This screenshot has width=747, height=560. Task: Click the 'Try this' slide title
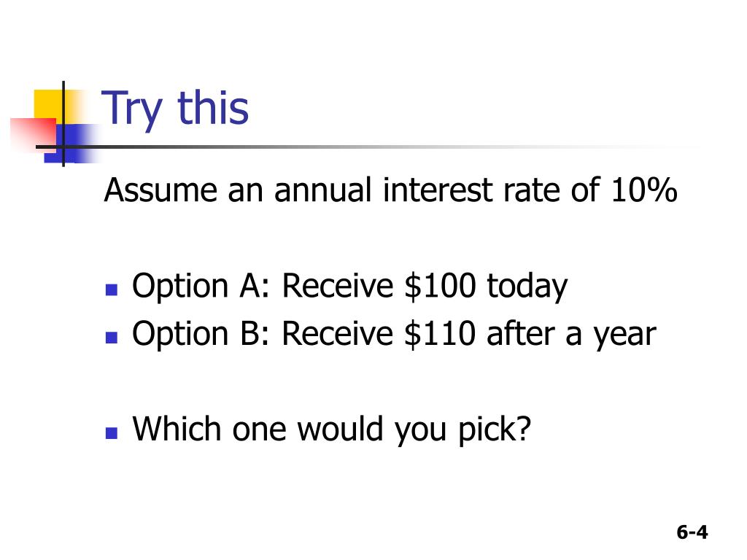coord(175,109)
